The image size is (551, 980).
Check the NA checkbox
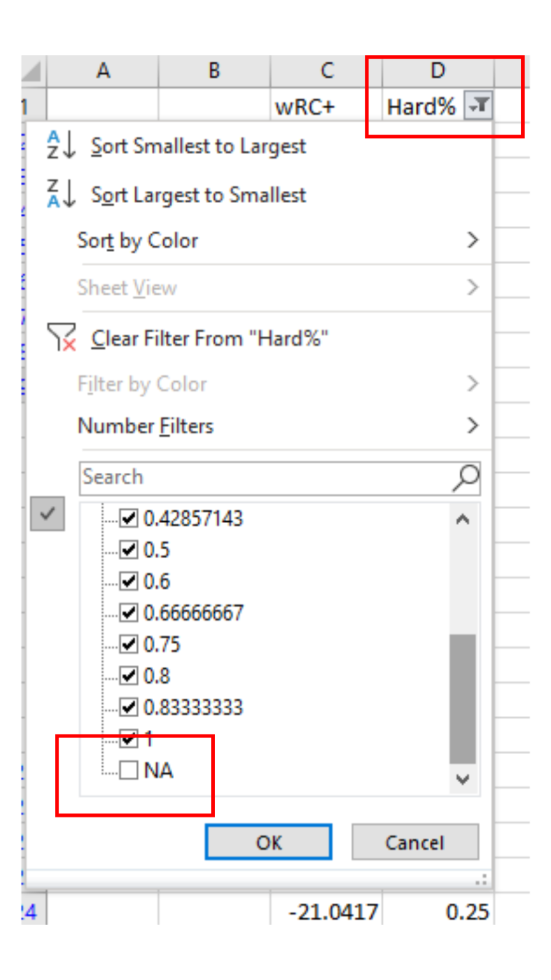coord(128,770)
